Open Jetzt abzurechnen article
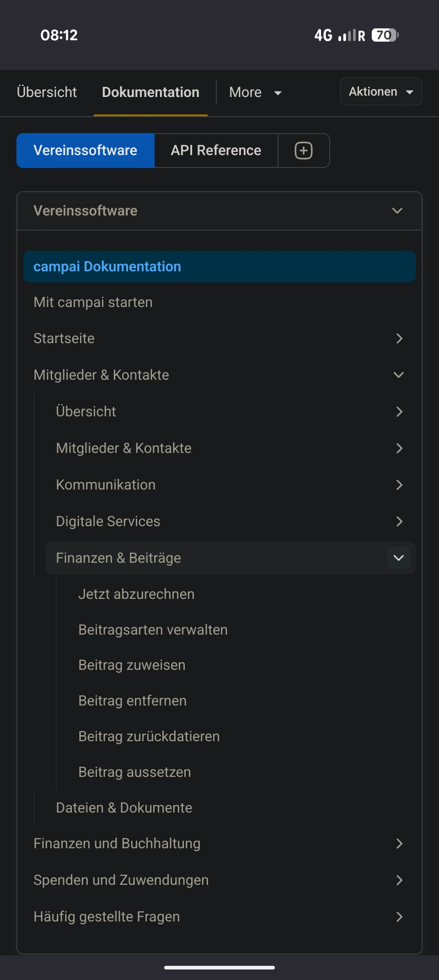 pos(136,594)
